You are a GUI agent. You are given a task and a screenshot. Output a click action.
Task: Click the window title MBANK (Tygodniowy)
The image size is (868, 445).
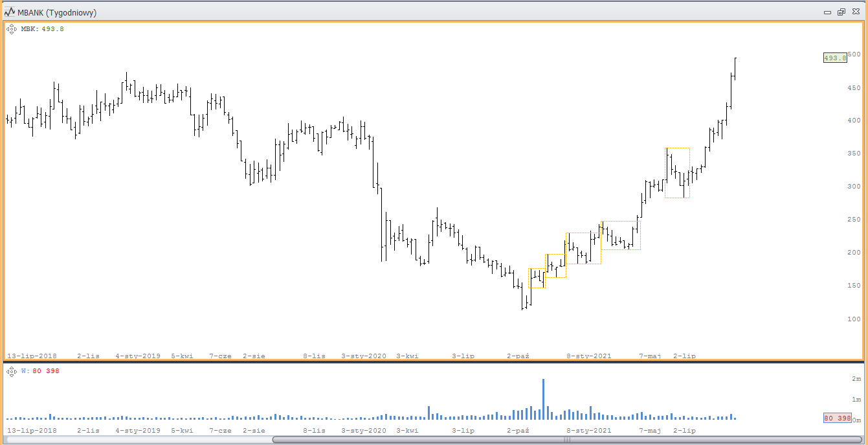57,12
